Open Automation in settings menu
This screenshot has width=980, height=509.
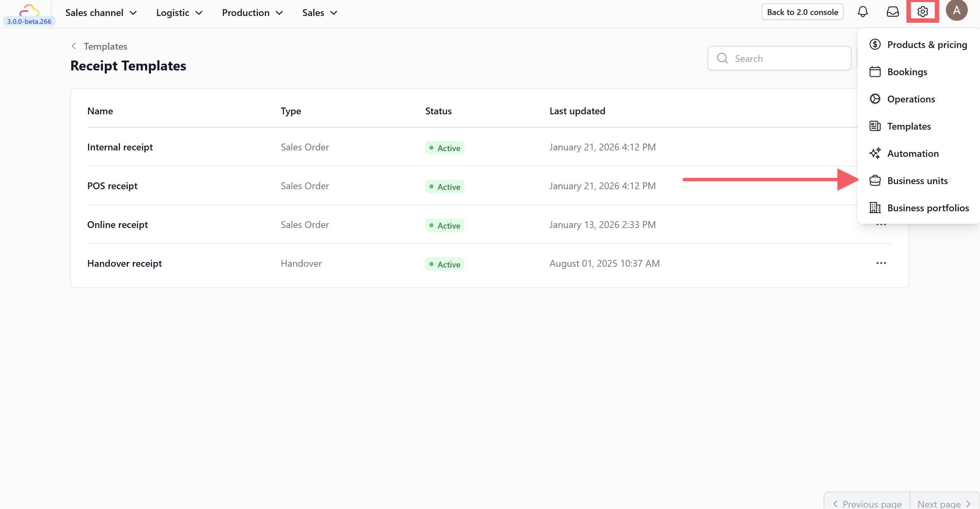click(913, 153)
